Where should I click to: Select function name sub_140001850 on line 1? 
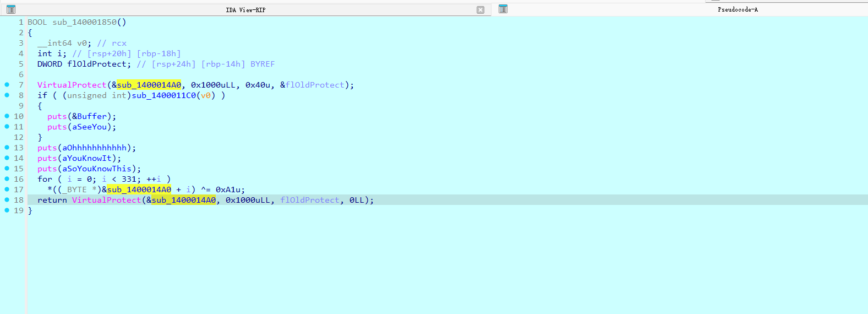[85, 22]
